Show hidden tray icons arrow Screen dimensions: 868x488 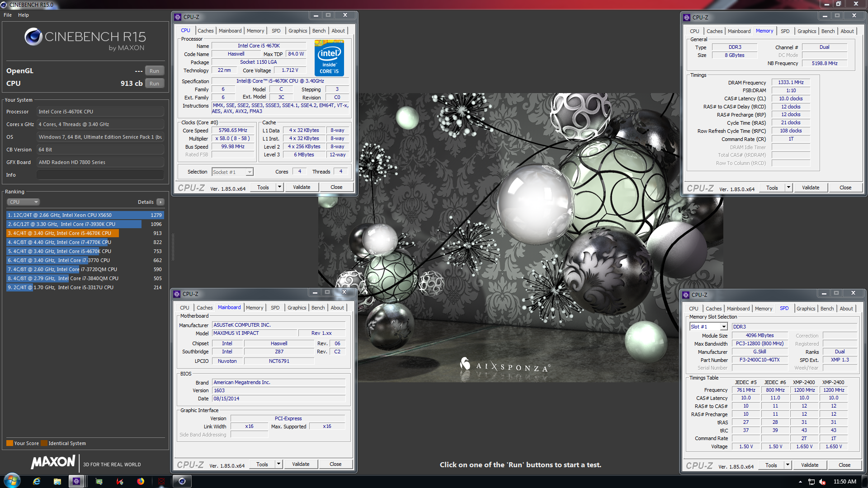800,482
